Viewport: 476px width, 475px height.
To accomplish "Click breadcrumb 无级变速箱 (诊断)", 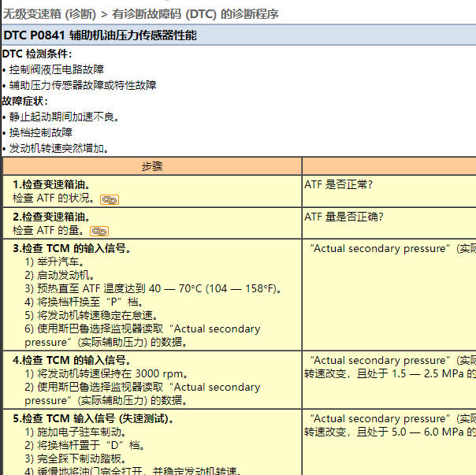I will (50, 14).
